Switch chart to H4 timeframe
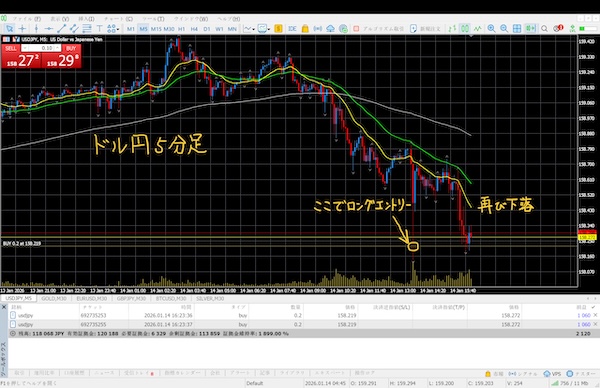This screenshot has height=388, width=600. coord(194,29)
